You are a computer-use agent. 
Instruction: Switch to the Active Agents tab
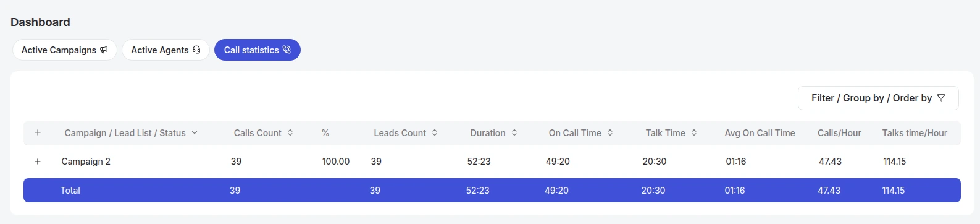click(165, 50)
